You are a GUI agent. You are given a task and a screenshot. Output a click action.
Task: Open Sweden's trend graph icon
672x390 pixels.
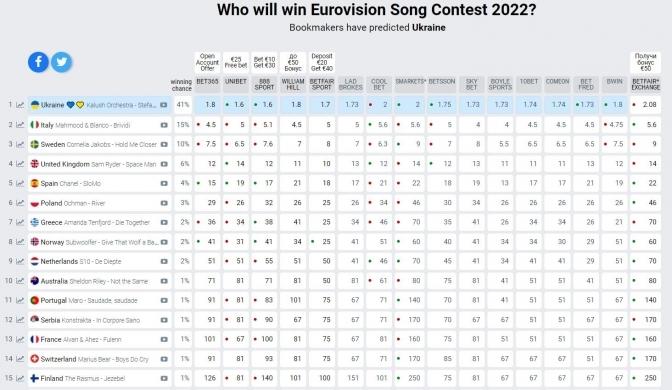coord(20,144)
